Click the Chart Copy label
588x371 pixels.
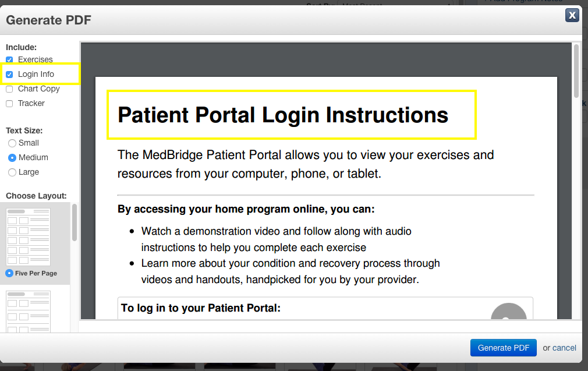click(38, 89)
